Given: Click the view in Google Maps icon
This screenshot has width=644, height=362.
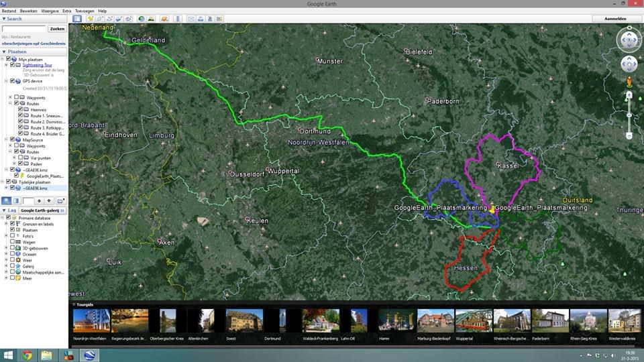Looking at the screenshot, I should tap(219, 19).
